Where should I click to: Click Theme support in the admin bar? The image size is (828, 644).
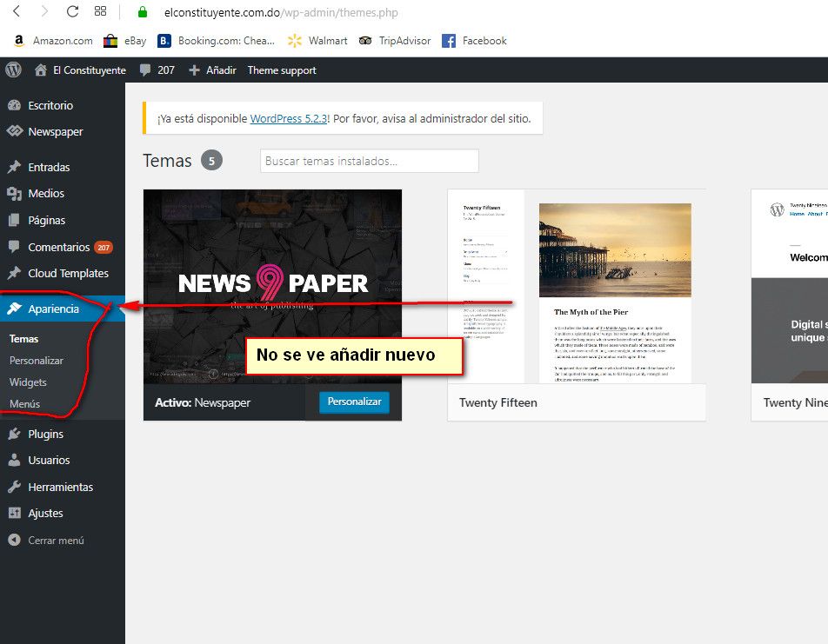pyautogui.click(x=282, y=70)
